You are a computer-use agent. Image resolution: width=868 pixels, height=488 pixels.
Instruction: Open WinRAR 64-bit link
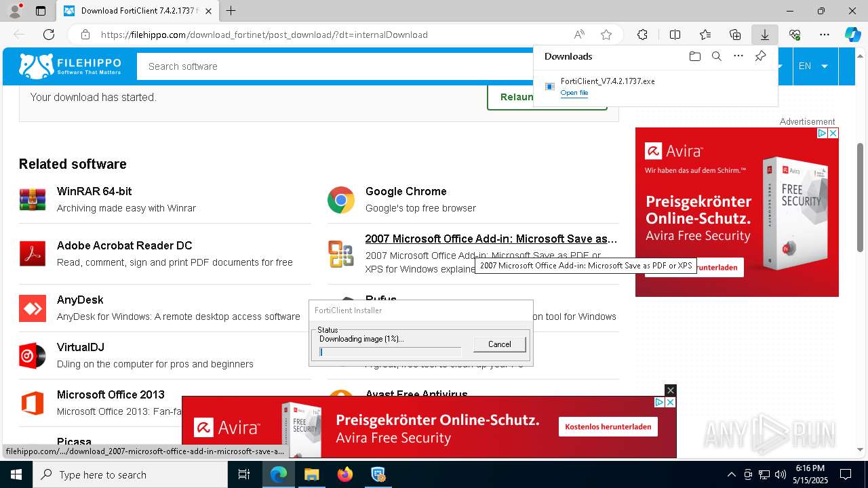pyautogui.click(x=94, y=191)
